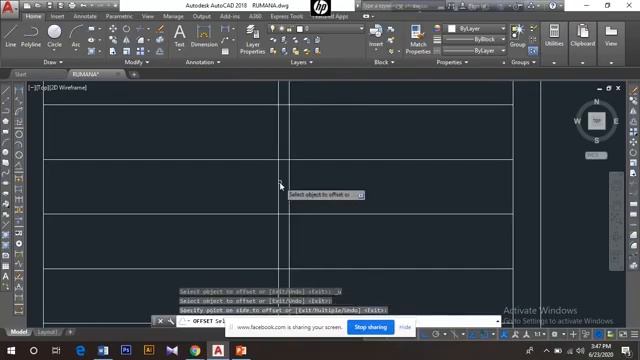Toggle Isolate Objects in status bar
Image resolution: width=640 pixels, height=360 pixels.
point(586,334)
